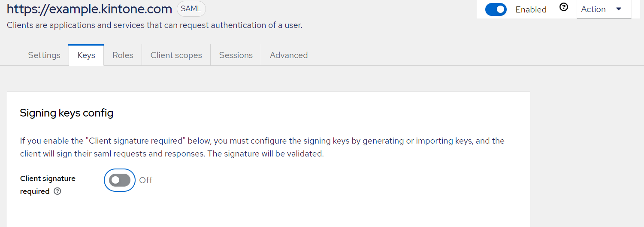Click the SAML protocol badge
644x227 pixels.
[191, 9]
